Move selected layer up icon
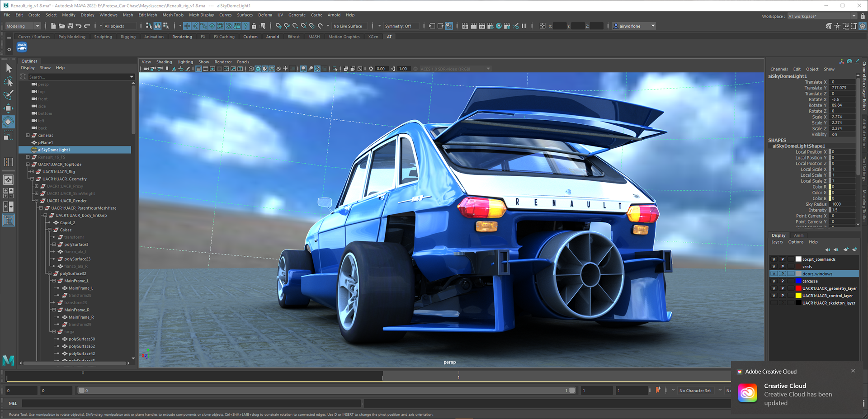Image resolution: width=868 pixels, height=419 pixels. 827,250
